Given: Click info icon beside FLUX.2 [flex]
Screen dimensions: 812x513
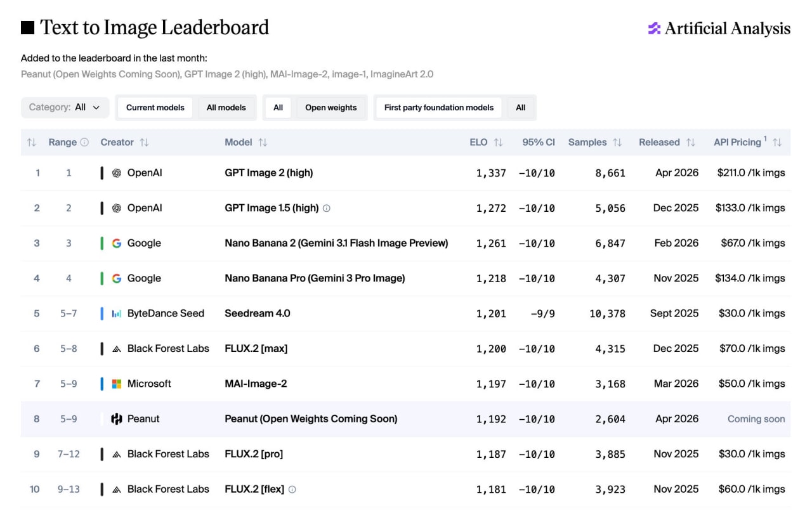Looking at the screenshot, I should [x=292, y=490].
